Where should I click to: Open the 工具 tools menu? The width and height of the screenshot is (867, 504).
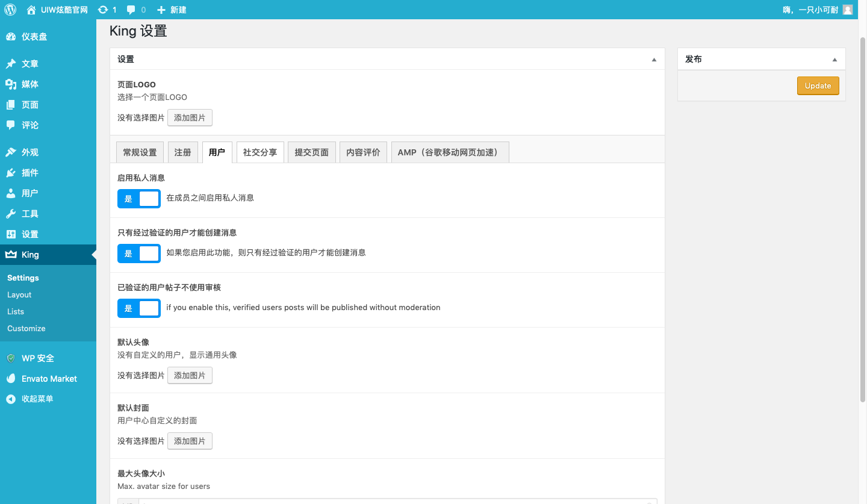(30, 214)
